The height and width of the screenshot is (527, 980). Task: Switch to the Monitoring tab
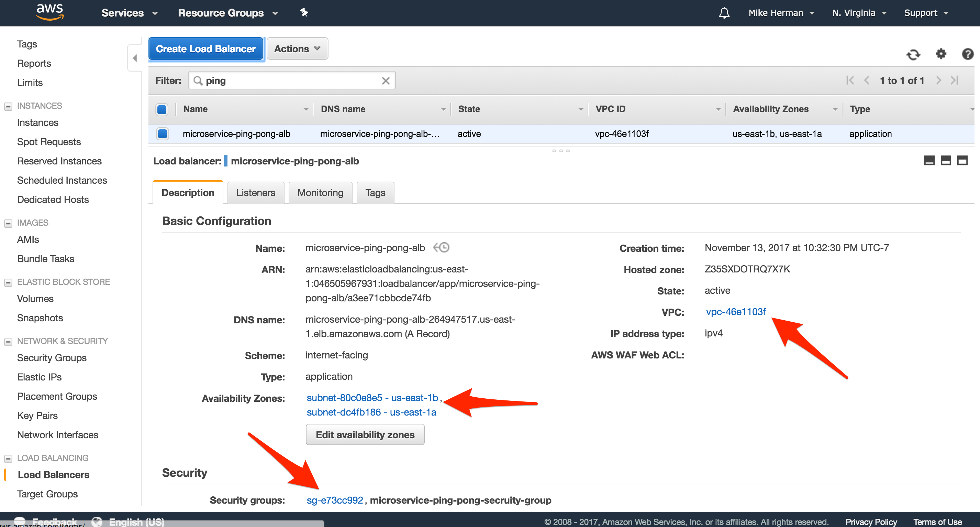coord(320,192)
